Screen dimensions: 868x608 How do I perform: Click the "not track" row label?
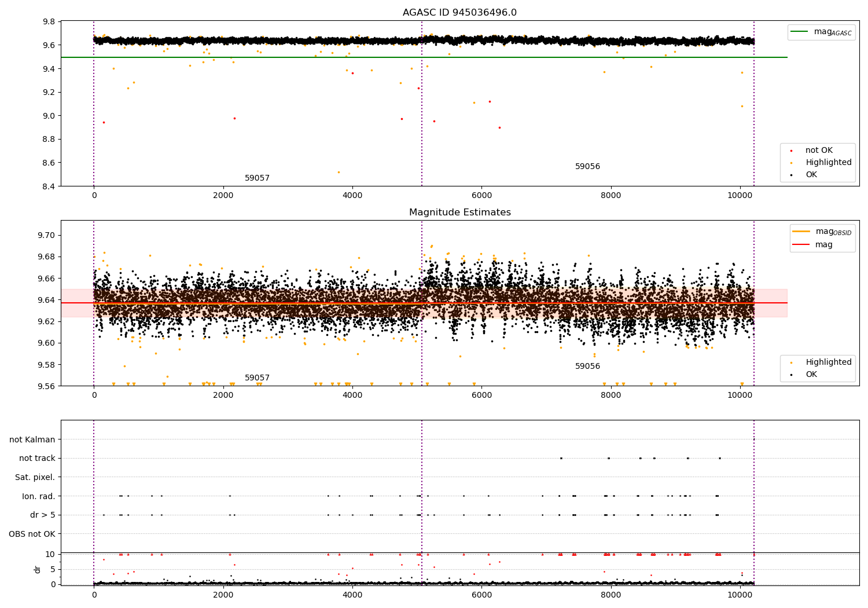37,459
